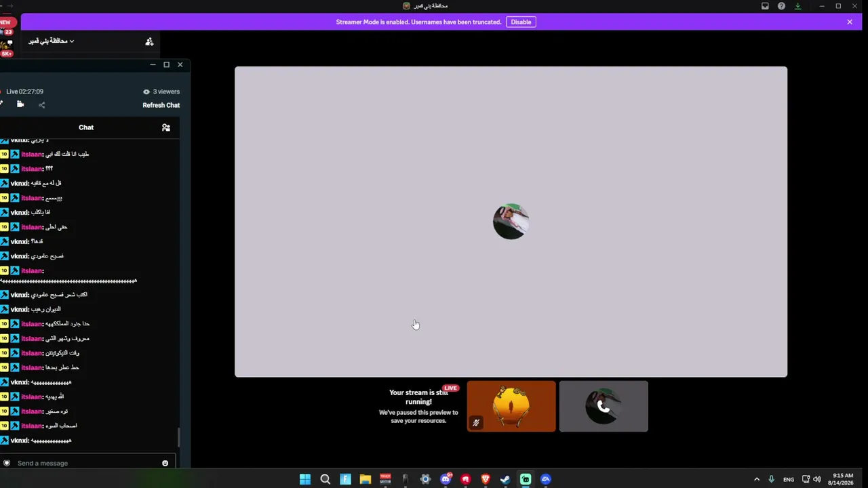The height and width of the screenshot is (488, 868).
Task: Open the settings gear app in taskbar
Action: [425, 479]
